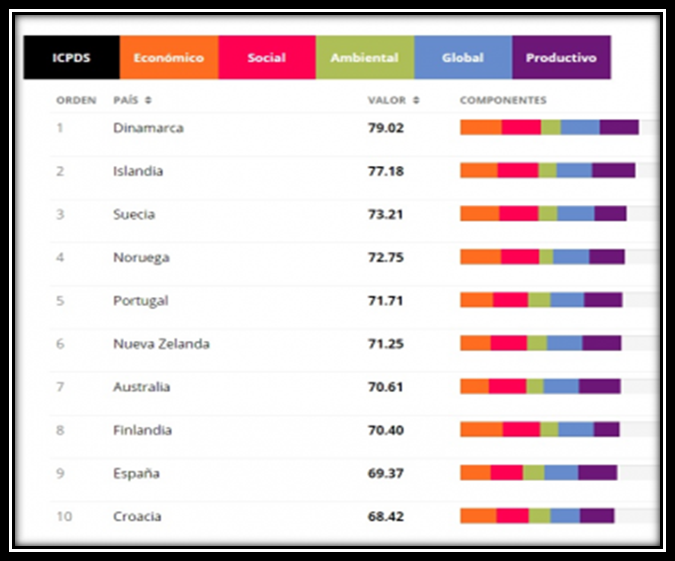This screenshot has height=561, width=675.
Task: Select Portugal in the ranking
Action: click(140, 301)
